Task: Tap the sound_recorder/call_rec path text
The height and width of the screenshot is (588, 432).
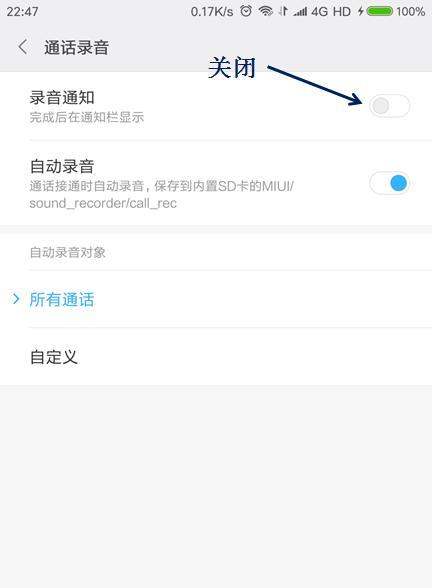Action: point(103,203)
